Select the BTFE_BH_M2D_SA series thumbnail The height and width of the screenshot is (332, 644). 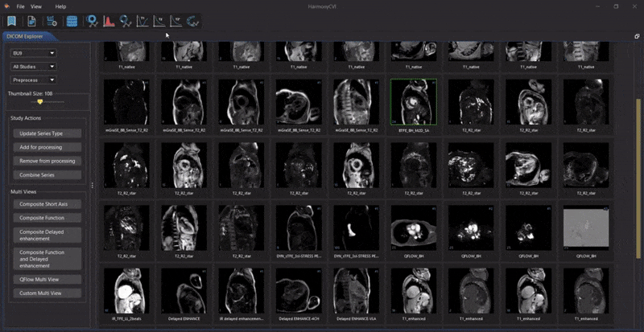(414, 102)
